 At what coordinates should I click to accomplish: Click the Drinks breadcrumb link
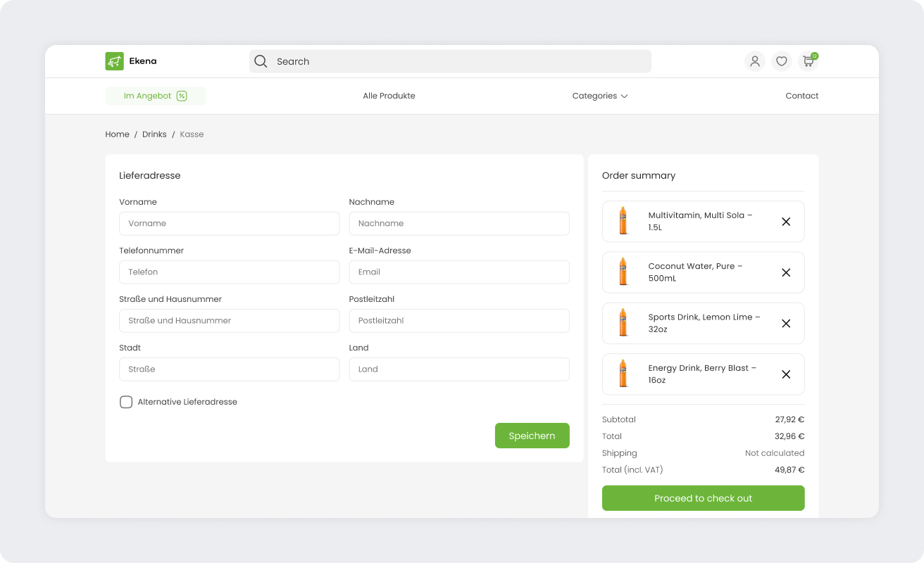pyautogui.click(x=154, y=134)
